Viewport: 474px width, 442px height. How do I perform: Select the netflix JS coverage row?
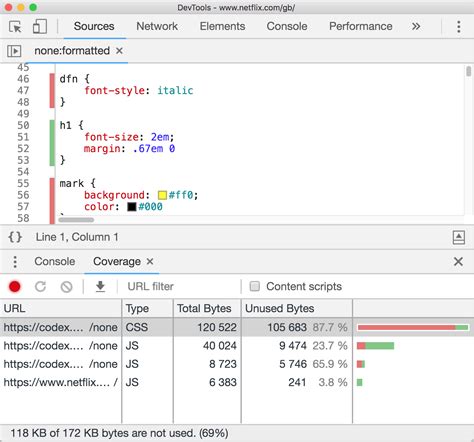237,382
